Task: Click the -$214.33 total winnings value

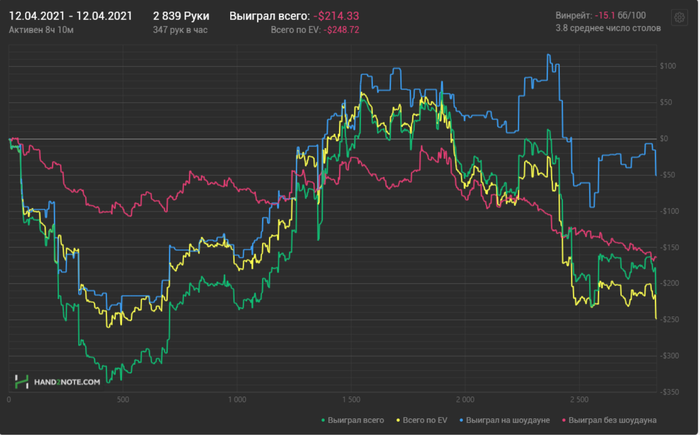Action: click(336, 16)
